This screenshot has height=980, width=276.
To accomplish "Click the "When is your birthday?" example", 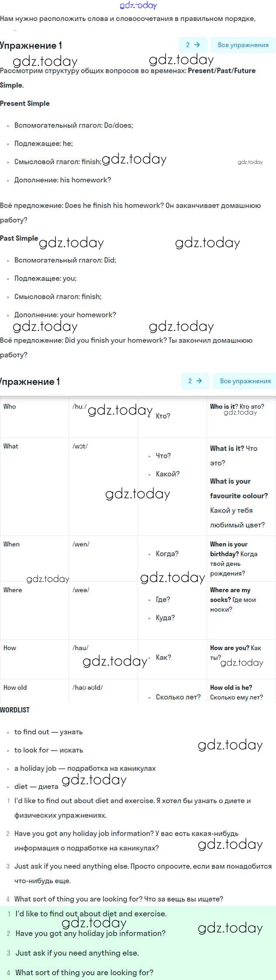I will pyautogui.click(x=229, y=549).
